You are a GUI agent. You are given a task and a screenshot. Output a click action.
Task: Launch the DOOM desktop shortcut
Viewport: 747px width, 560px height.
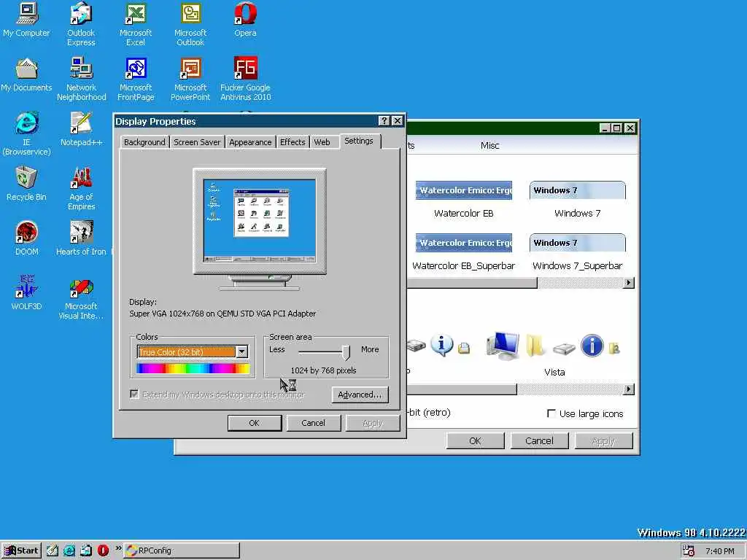click(x=26, y=238)
